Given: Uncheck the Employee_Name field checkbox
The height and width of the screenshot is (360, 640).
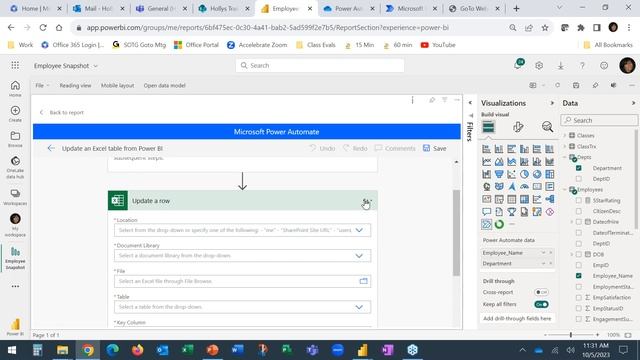Looking at the screenshot, I should 578,276.
